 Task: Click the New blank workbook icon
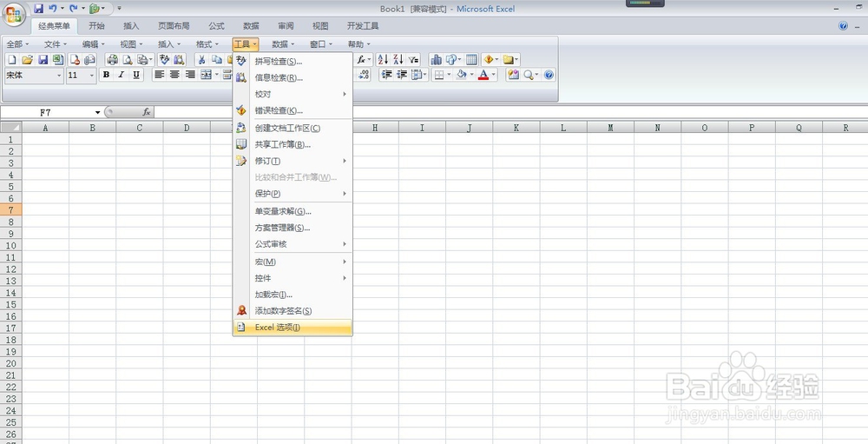[11, 60]
